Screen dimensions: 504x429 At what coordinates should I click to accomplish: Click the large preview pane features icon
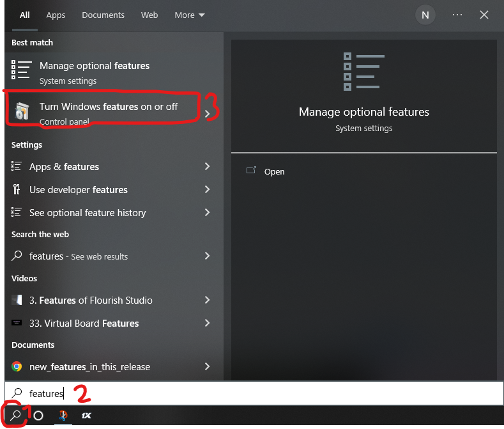[364, 72]
